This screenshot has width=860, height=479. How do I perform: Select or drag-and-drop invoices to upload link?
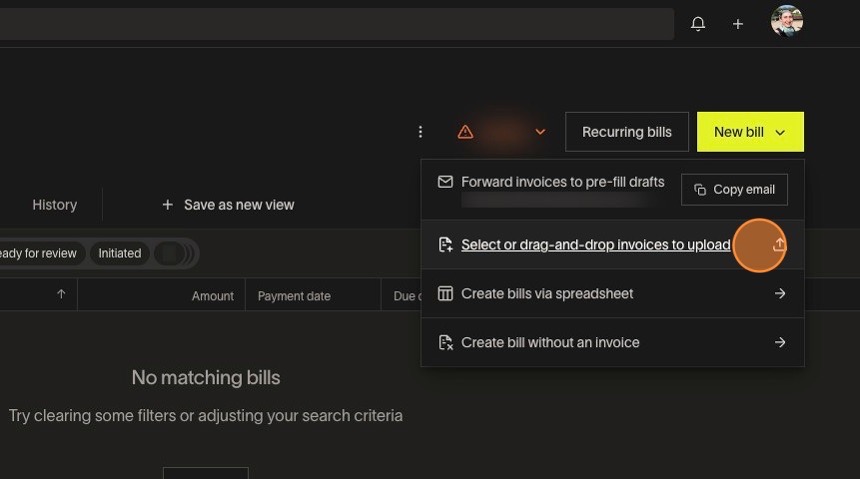click(595, 245)
